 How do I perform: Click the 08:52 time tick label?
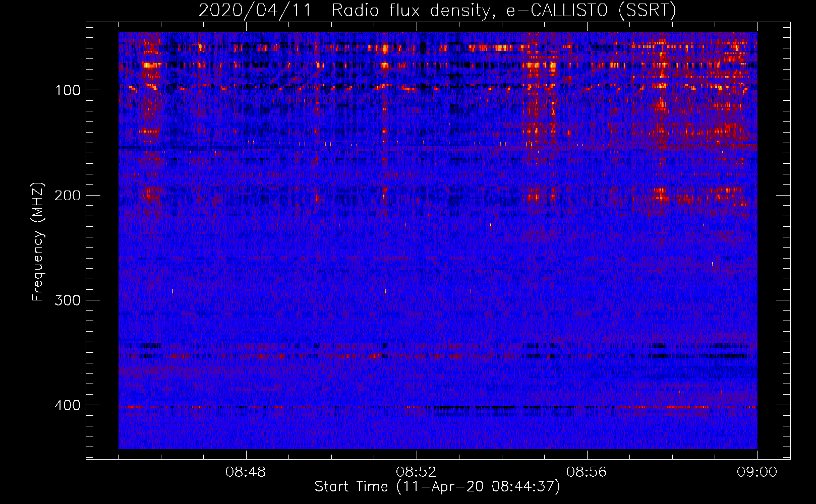tap(416, 472)
